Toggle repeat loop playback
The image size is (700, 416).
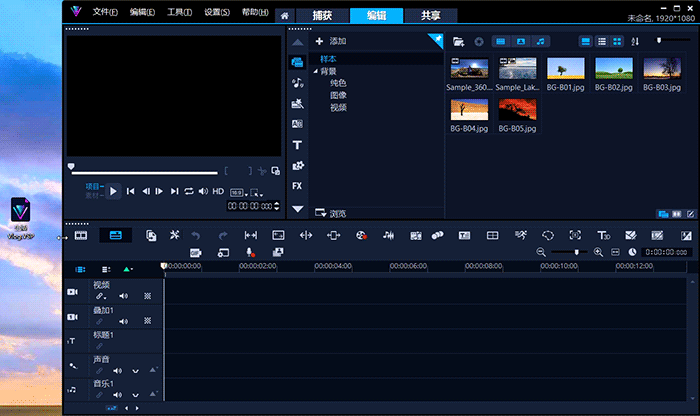188,191
